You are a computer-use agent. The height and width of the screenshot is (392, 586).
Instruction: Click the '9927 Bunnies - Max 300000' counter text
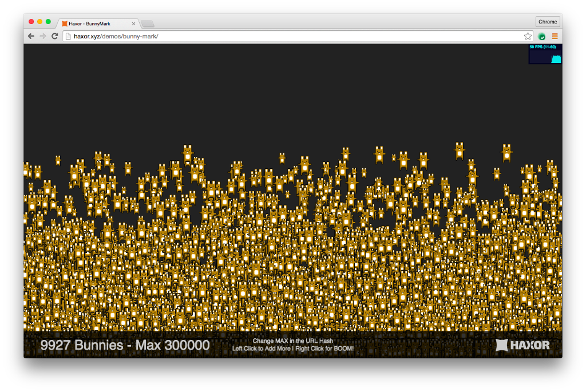point(125,345)
